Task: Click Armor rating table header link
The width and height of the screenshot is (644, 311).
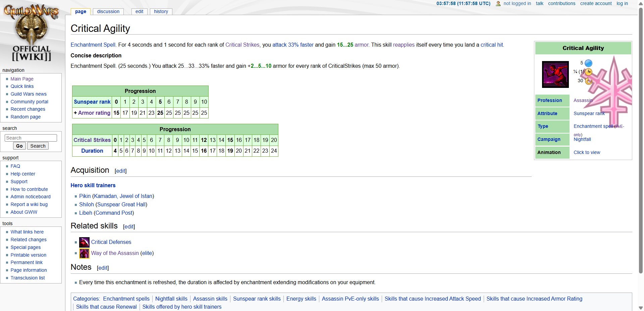Action: coord(94,113)
